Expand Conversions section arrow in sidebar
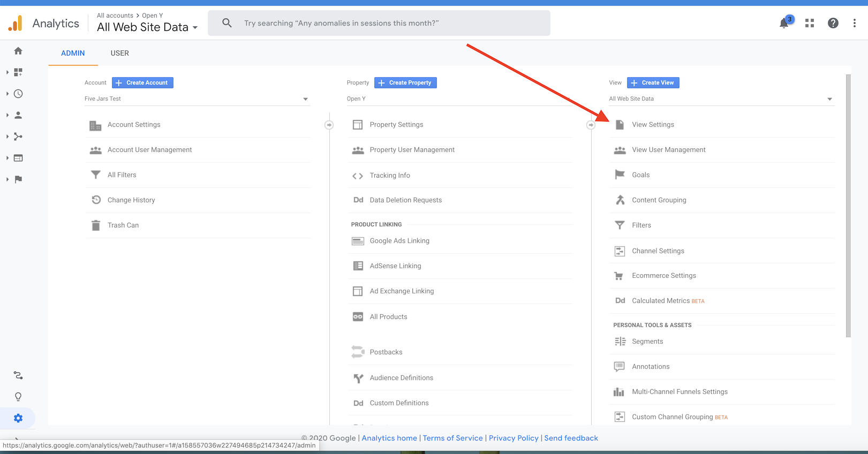The height and width of the screenshot is (454, 868). tap(7, 179)
